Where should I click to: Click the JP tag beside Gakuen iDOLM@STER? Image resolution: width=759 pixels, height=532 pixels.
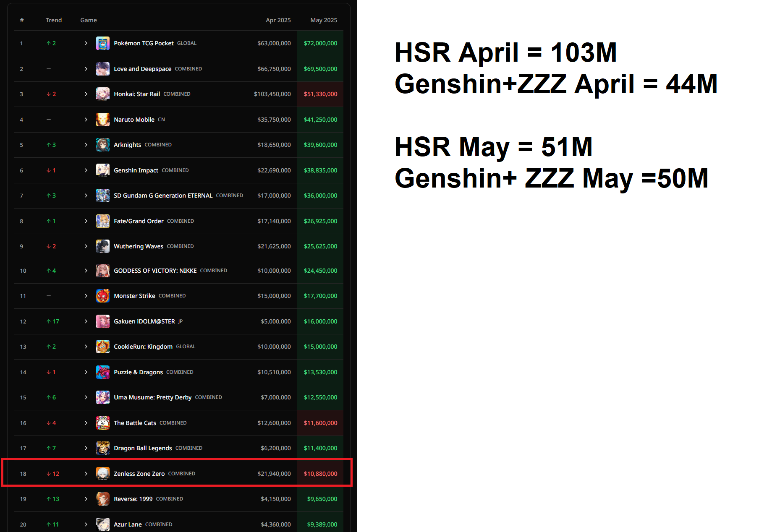tap(181, 321)
